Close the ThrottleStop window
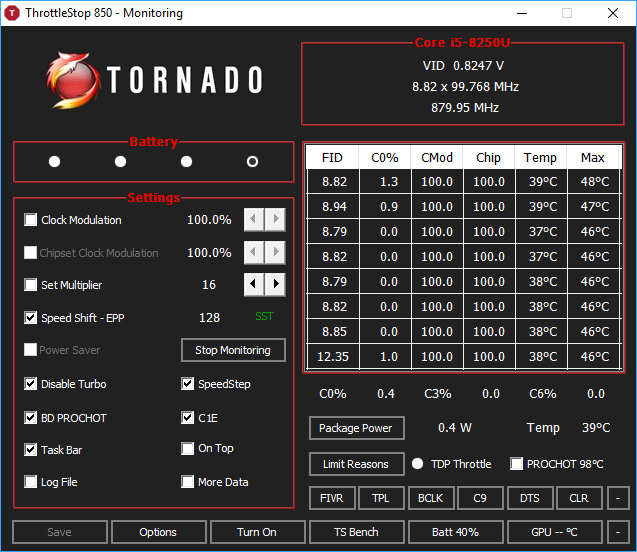 tap(613, 13)
